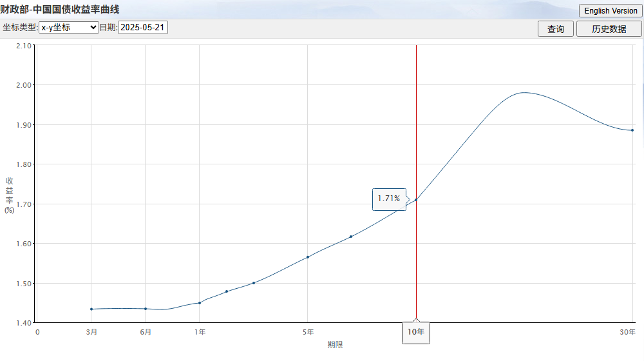
Task: Open 历史数据 historical data
Action: [x=609, y=29]
